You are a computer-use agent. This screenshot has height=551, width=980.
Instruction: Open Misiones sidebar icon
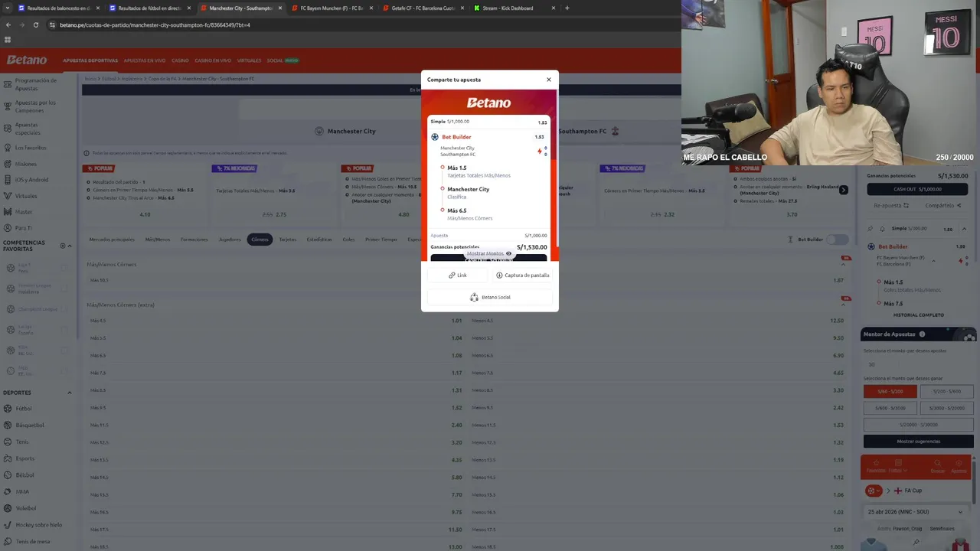pyautogui.click(x=8, y=164)
